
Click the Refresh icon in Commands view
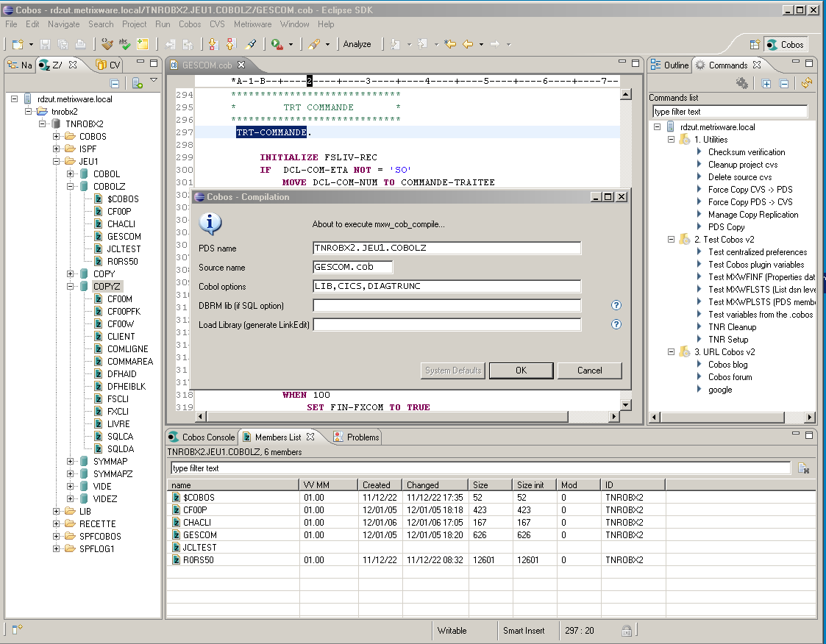[807, 82]
